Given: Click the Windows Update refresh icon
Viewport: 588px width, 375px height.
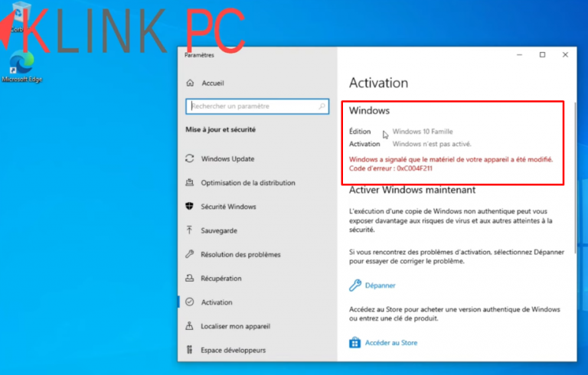Looking at the screenshot, I should 190,158.
